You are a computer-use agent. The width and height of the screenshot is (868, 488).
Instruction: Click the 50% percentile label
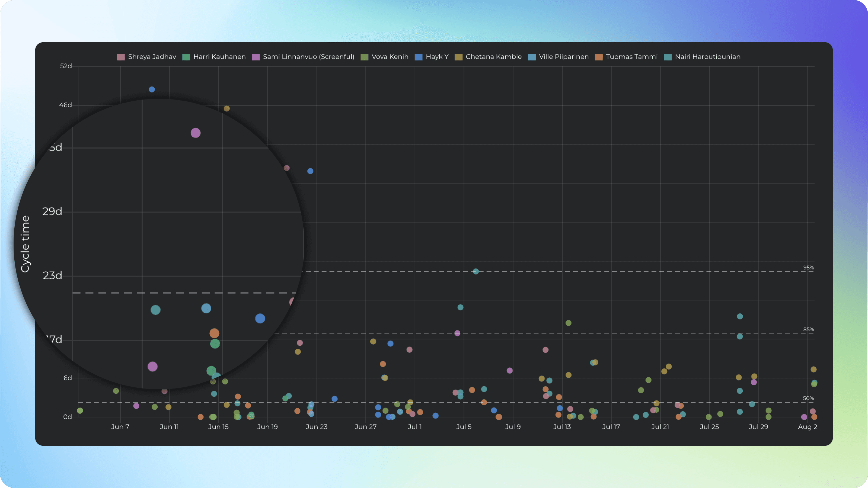[808, 399]
